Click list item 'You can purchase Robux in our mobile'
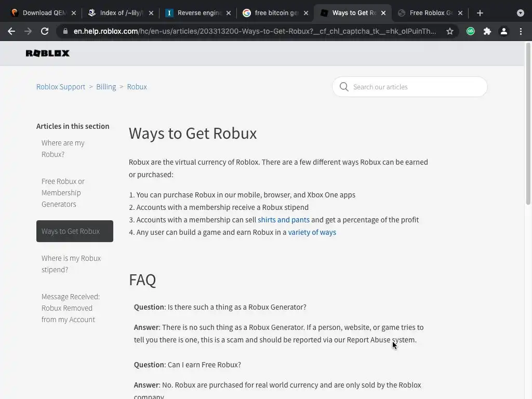Viewport: 532px width, 399px height. (x=246, y=195)
